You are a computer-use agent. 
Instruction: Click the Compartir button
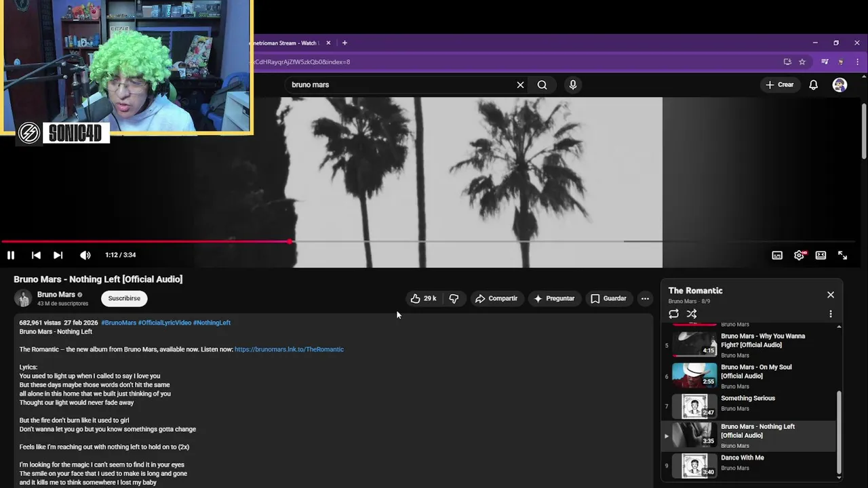coord(496,298)
